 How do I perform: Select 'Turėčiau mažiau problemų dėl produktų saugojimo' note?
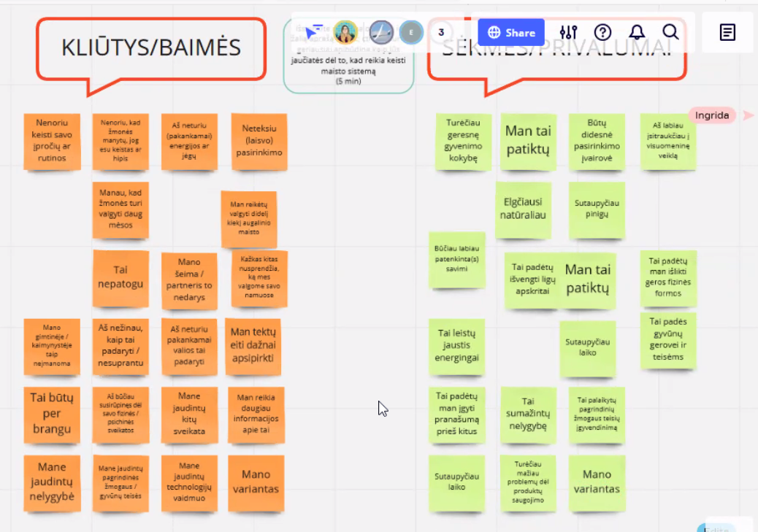(x=528, y=482)
